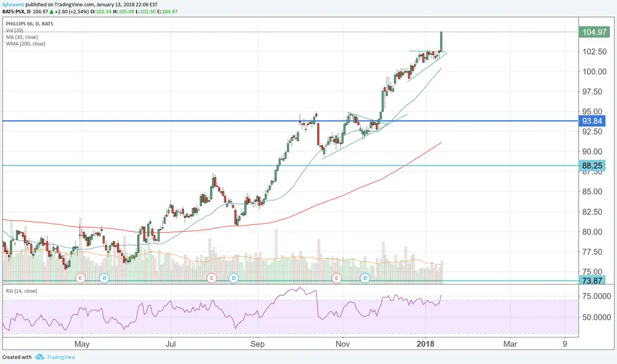This screenshot has height=364, width=617.
Task: Click the Mar date axis label
Action: tap(510, 344)
